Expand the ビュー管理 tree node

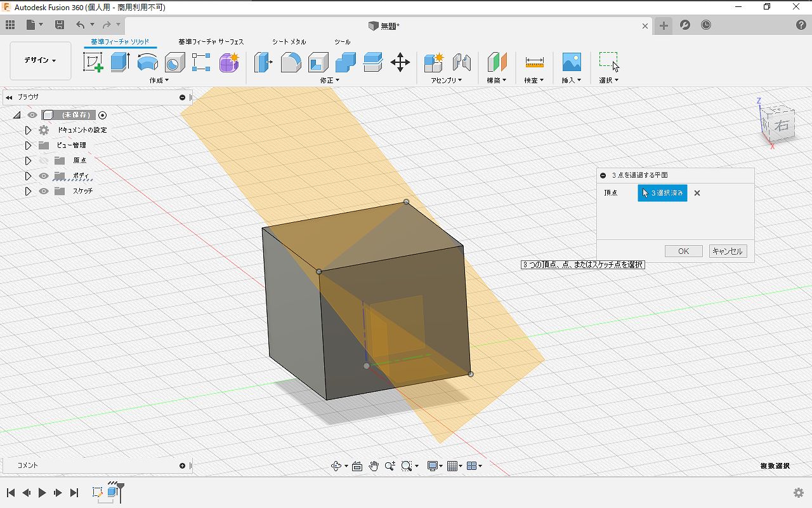point(28,145)
